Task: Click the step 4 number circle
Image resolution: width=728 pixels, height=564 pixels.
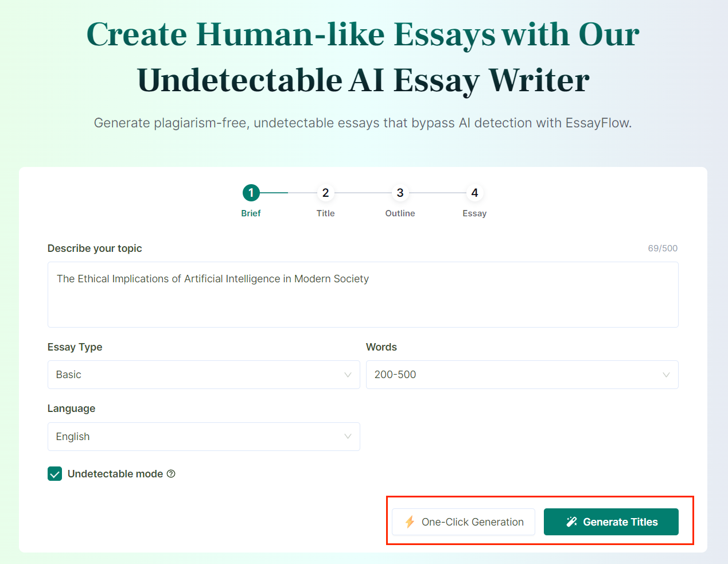Action: tap(474, 193)
